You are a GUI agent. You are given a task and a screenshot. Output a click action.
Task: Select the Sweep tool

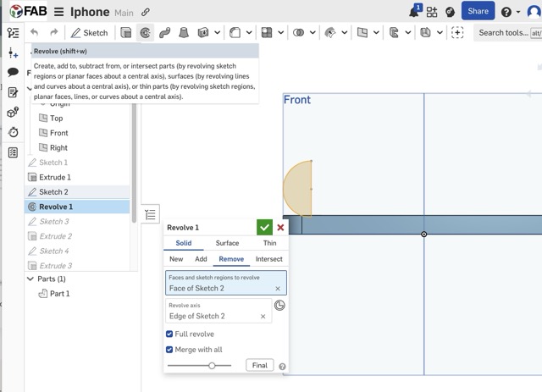164,33
